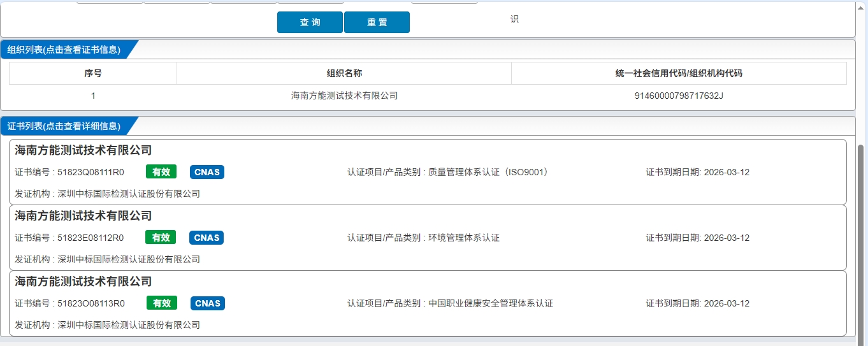
Task: Click the expiry date of certificate 51823O08113R0
Action: coord(727,303)
